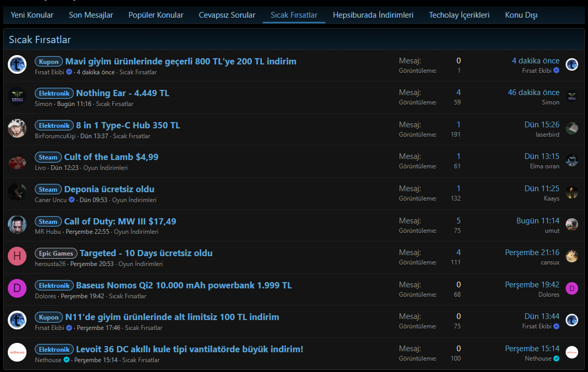Filter by Elektronik tag on Nothing Ear thread
This screenshot has width=588, height=372.
[x=55, y=94]
